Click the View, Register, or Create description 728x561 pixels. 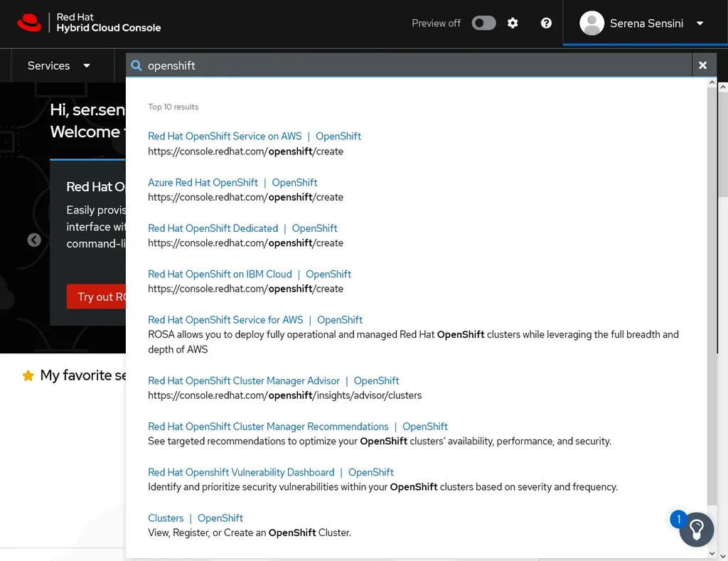point(250,533)
